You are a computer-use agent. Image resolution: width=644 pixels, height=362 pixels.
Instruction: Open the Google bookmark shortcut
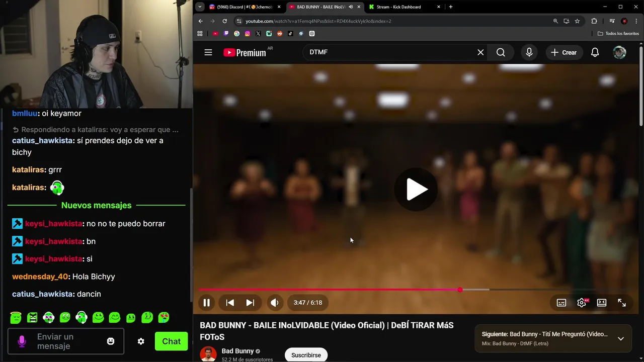tap(237, 34)
